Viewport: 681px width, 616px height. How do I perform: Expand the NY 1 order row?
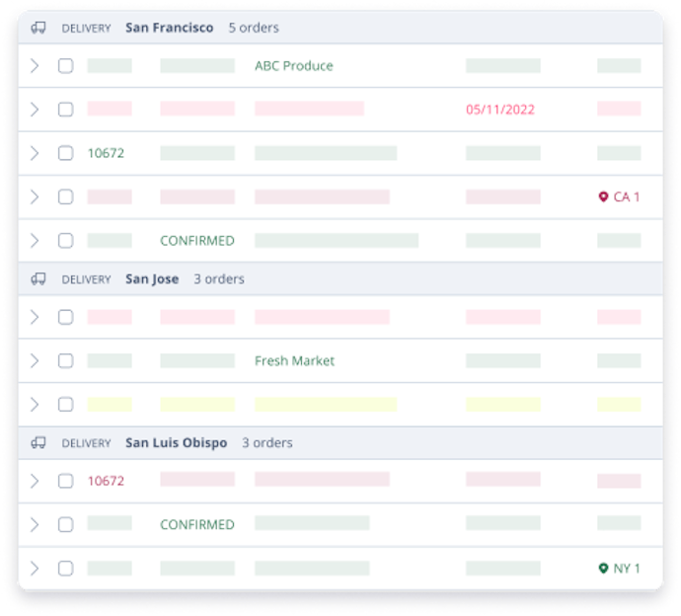click(35, 569)
